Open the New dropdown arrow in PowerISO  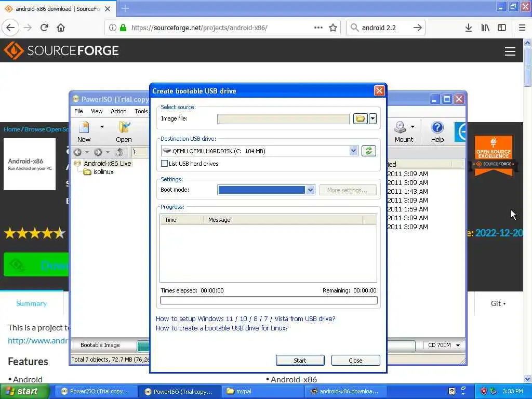(x=102, y=127)
